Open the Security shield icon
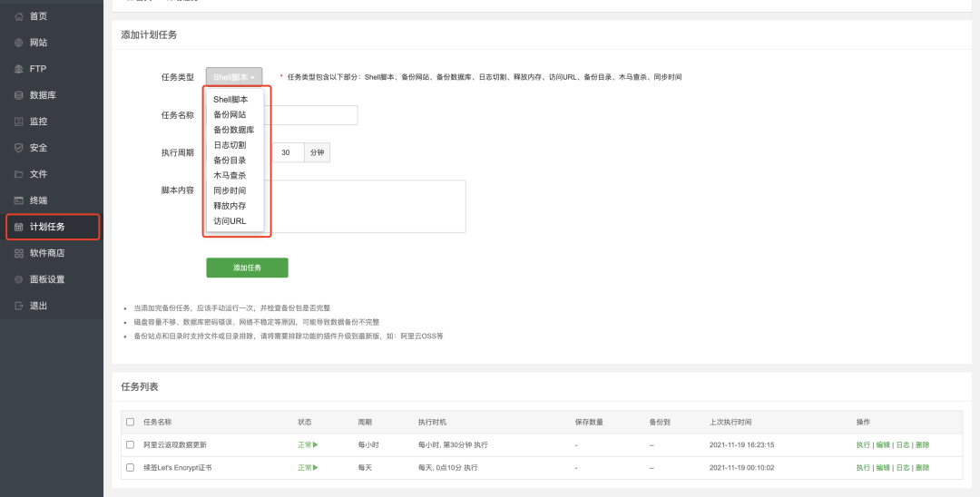The height and width of the screenshot is (497, 980). tap(19, 148)
